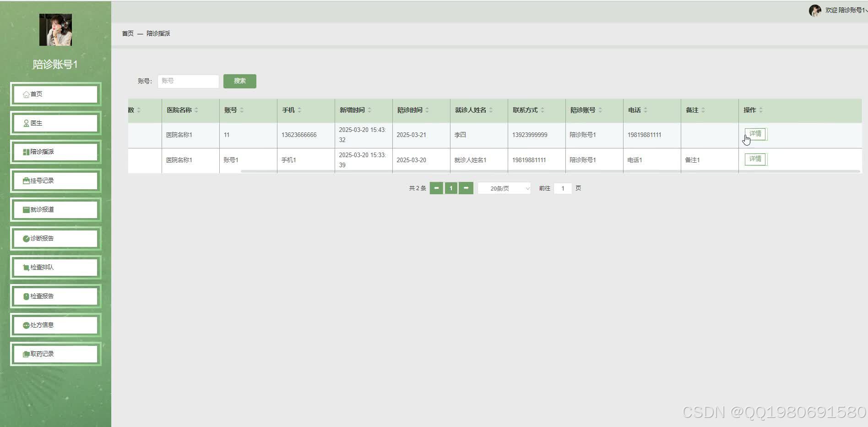Click 详情 button for 就诊人姓名1 row
This screenshot has width=868, height=427.
click(x=755, y=159)
